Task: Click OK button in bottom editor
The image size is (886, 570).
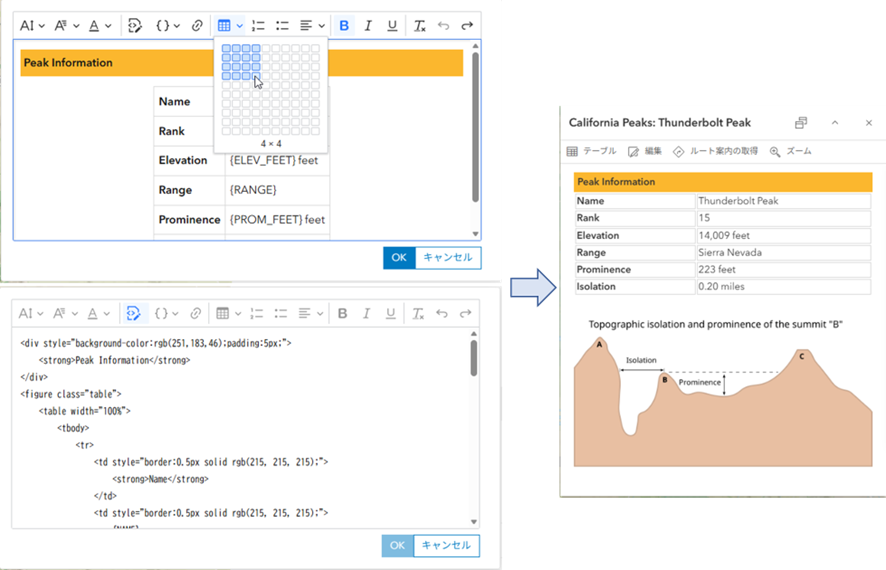Action: coord(397,546)
